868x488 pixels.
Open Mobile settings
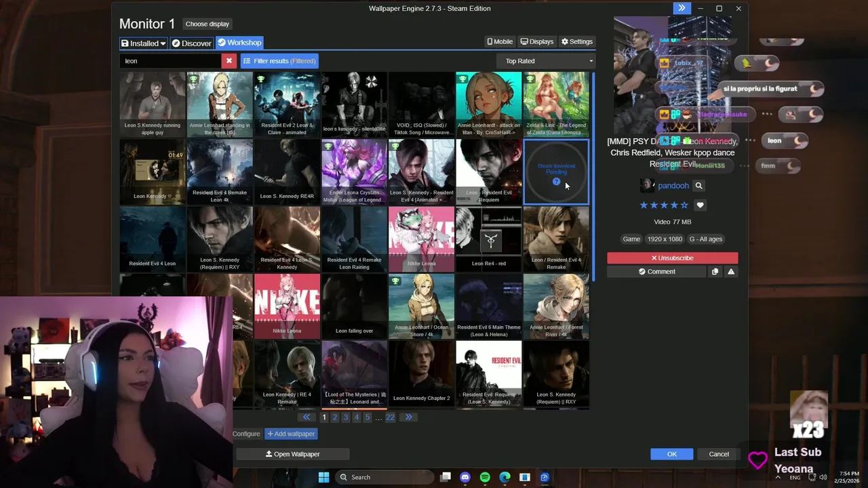click(500, 41)
